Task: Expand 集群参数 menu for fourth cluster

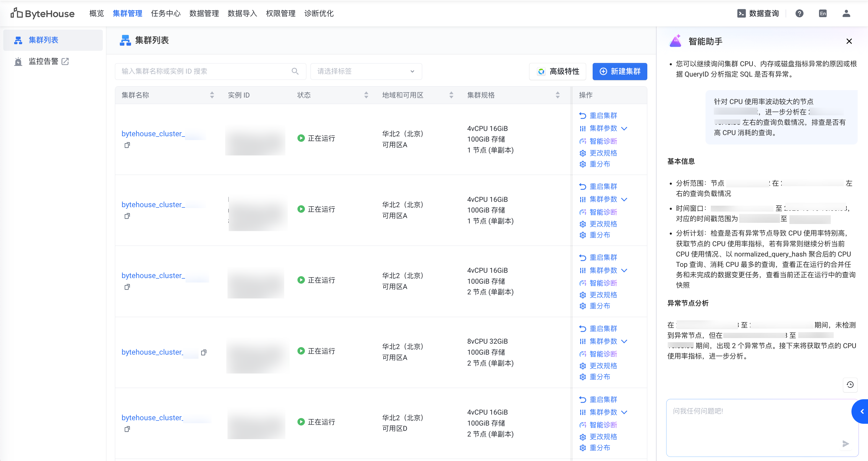Action: 624,341
